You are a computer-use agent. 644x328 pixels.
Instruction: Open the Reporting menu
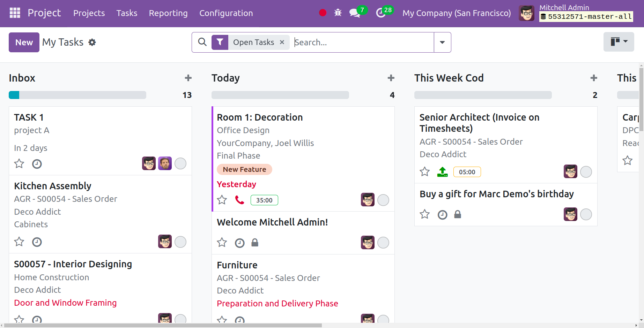(168, 13)
